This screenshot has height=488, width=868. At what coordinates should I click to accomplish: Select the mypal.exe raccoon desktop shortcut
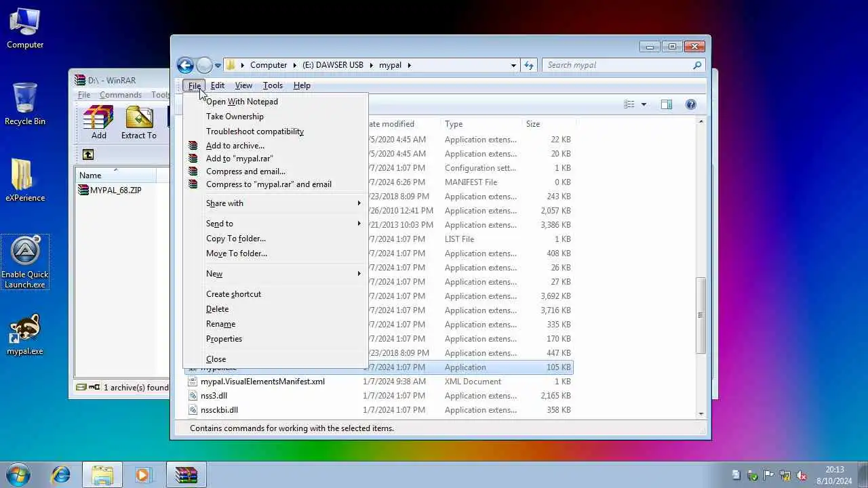25,334
